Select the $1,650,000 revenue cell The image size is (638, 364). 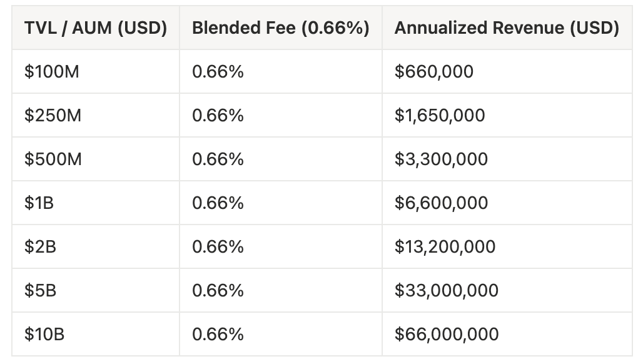point(440,116)
